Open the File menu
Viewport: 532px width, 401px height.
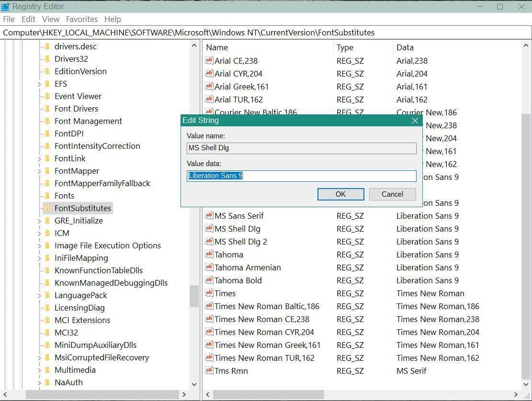pos(9,19)
